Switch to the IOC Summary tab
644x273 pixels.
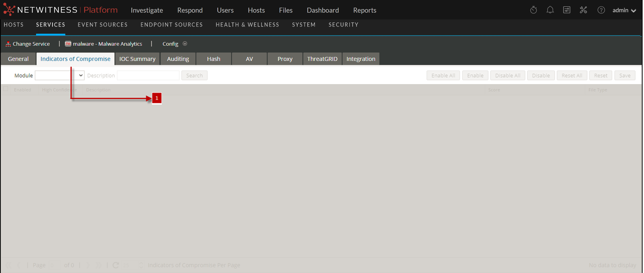(x=137, y=59)
